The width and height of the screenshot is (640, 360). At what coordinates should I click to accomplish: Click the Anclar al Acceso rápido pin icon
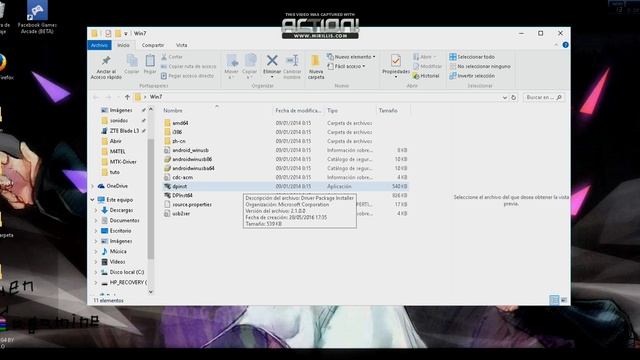[106, 61]
